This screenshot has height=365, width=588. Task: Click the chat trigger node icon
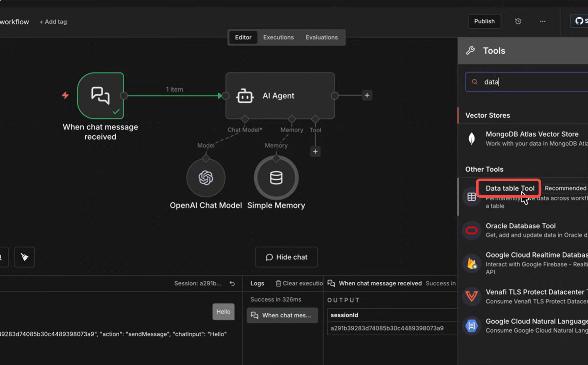(100, 96)
